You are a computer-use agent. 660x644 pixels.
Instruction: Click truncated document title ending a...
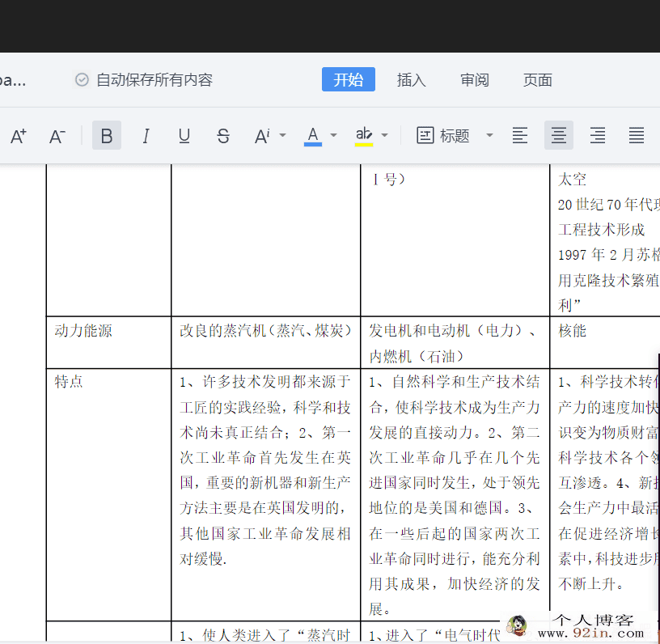(x=13, y=80)
